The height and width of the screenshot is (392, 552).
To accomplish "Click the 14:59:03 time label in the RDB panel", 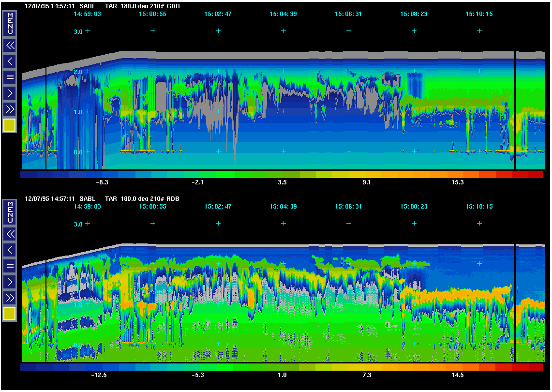I will [x=87, y=207].
